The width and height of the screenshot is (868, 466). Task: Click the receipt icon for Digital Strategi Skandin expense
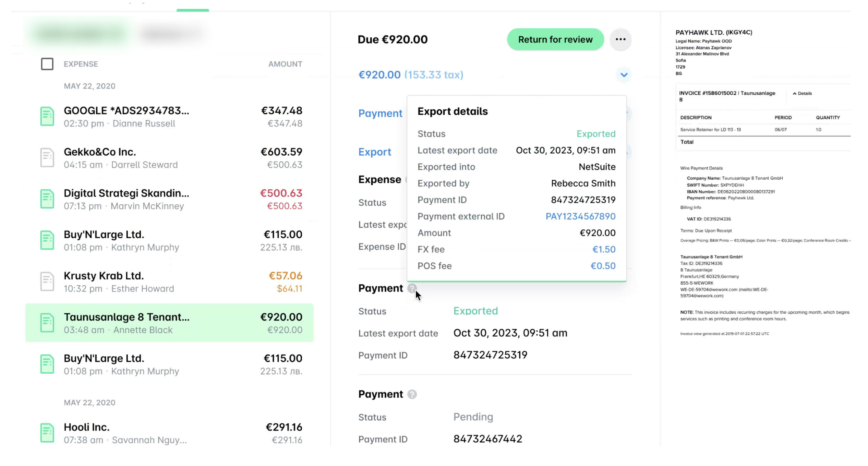click(x=47, y=198)
